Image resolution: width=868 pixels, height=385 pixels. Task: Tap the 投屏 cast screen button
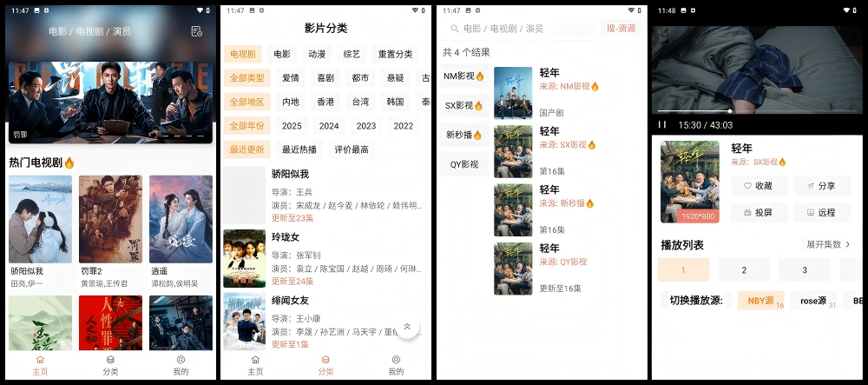tap(759, 212)
